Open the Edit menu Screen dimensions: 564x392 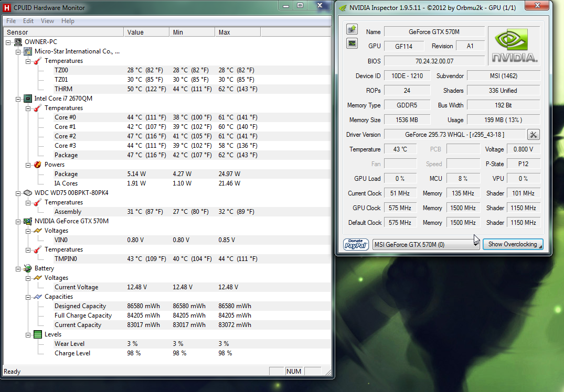coord(28,21)
